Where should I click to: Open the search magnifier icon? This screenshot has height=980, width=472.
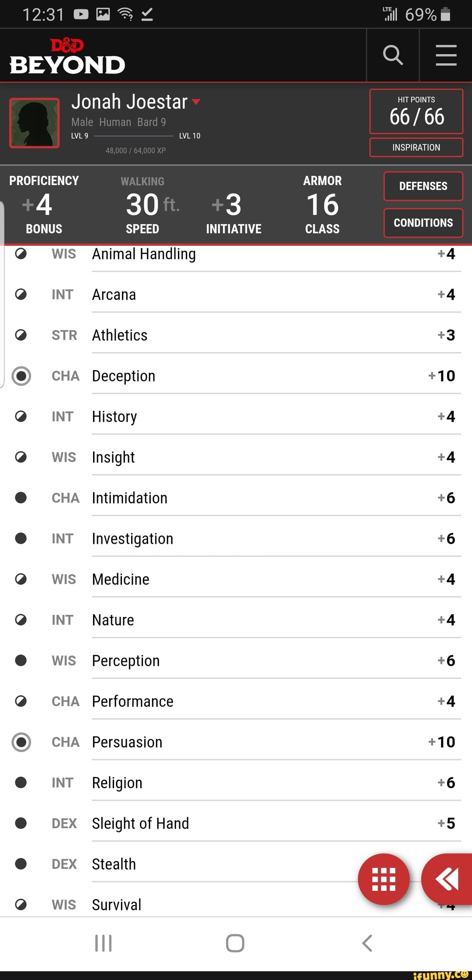point(392,55)
